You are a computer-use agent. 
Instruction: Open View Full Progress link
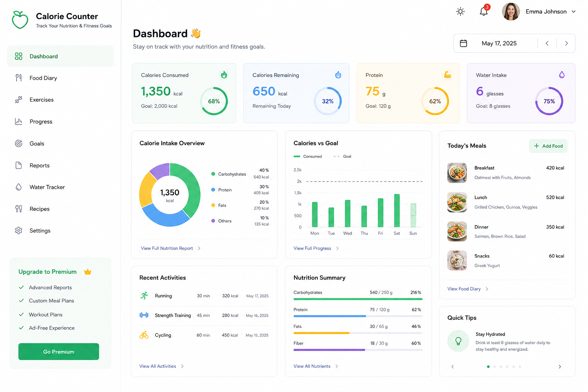316,248
